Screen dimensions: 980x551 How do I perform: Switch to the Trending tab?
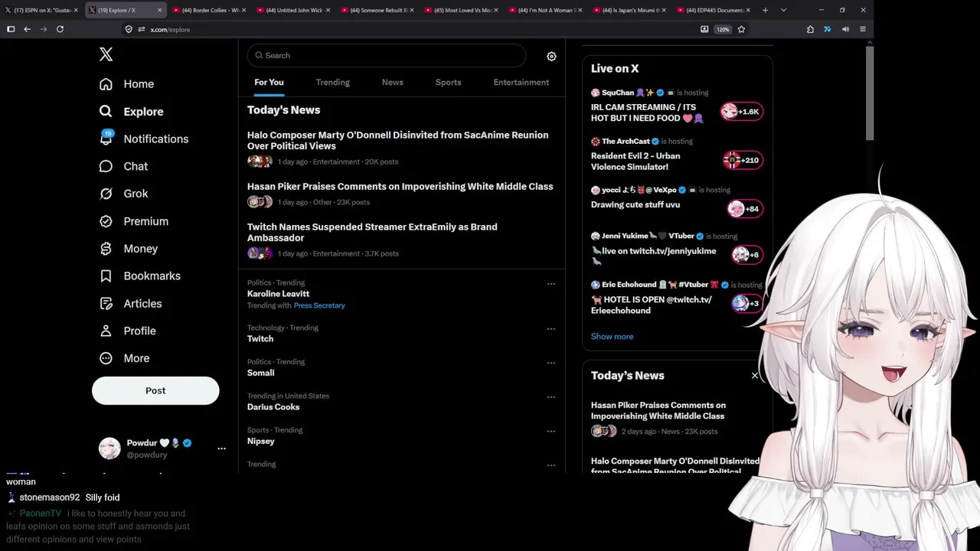[x=332, y=83]
